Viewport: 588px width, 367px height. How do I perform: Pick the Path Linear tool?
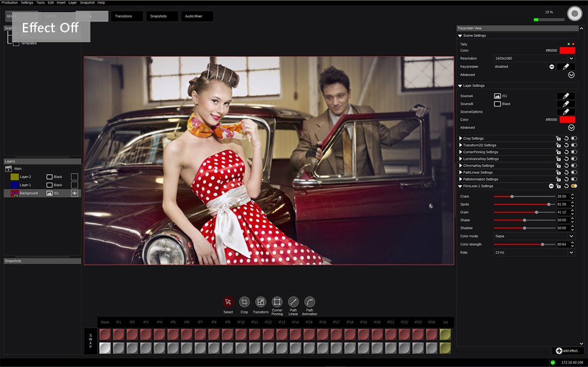[293, 302]
